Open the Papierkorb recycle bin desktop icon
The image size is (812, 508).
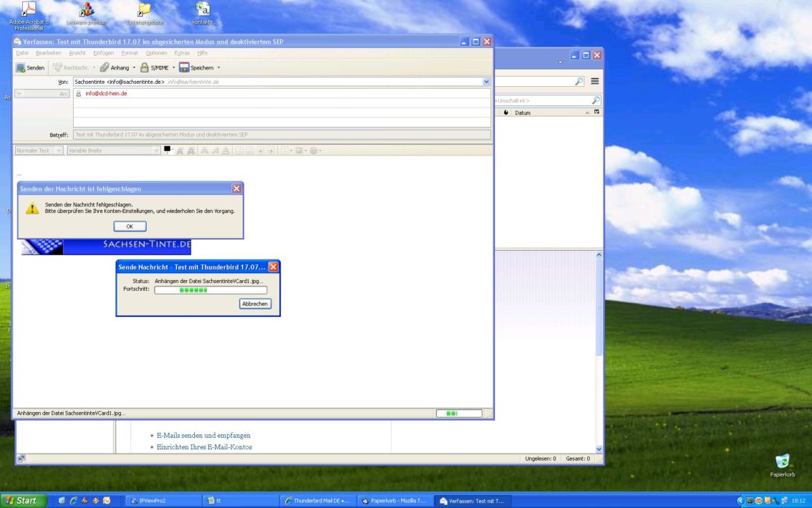click(x=782, y=461)
